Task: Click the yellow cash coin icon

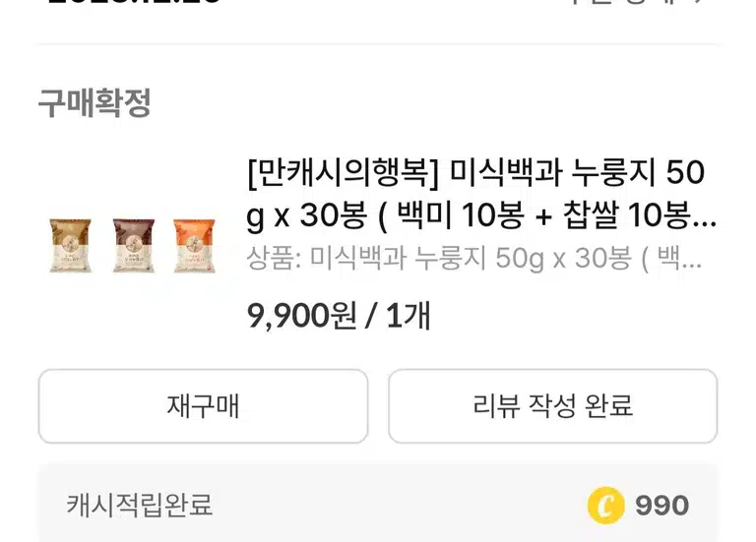Action: coord(605,506)
